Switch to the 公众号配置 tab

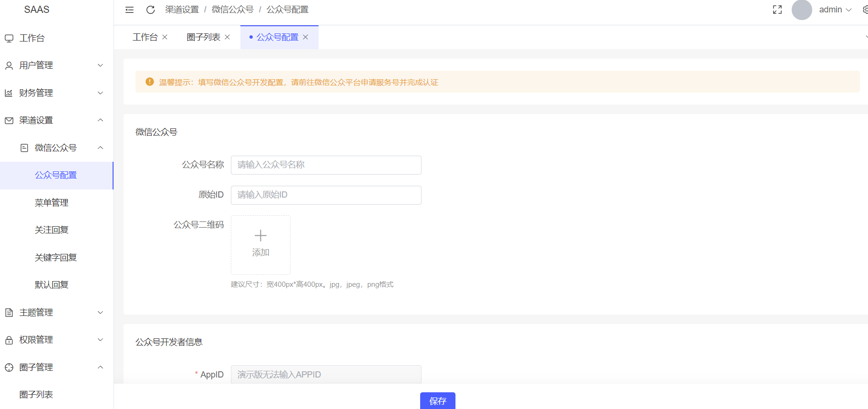277,37
